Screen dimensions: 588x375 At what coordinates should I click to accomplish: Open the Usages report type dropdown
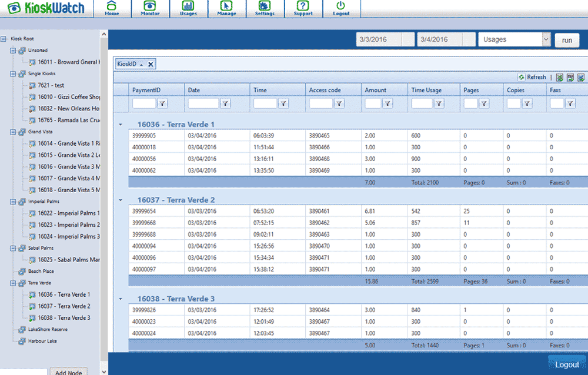(546, 39)
